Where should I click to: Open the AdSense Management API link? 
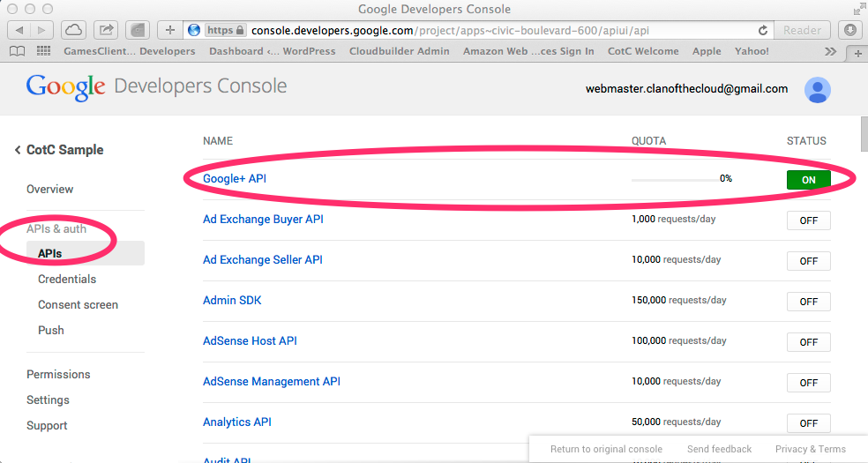pos(272,381)
